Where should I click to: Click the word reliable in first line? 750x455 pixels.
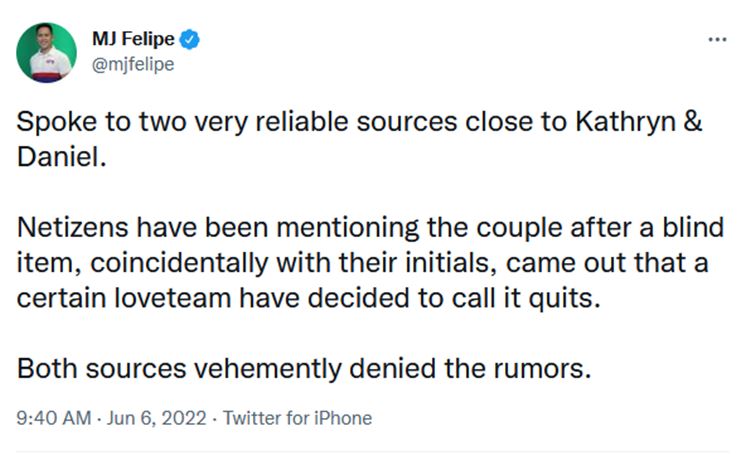pos(302,122)
